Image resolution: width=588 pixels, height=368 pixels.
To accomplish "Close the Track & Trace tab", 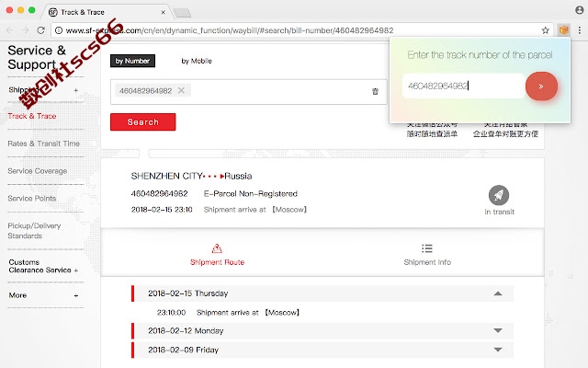I will tap(164, 12).
